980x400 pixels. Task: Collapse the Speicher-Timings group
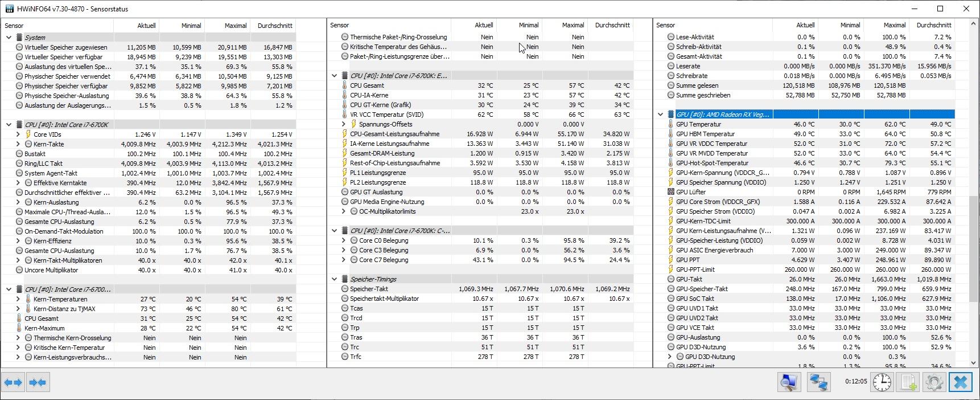click(334, 279)
